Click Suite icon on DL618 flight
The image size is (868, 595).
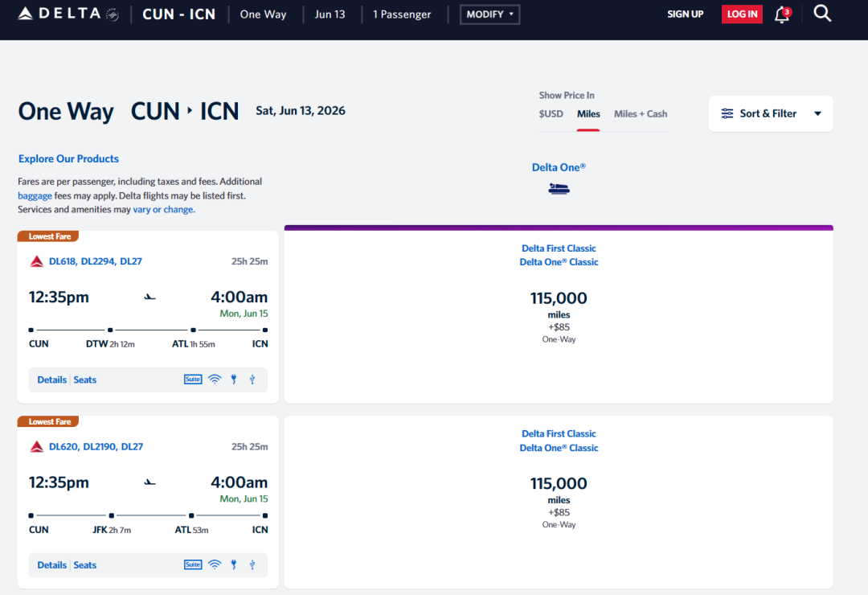click(x=193, y=380)
